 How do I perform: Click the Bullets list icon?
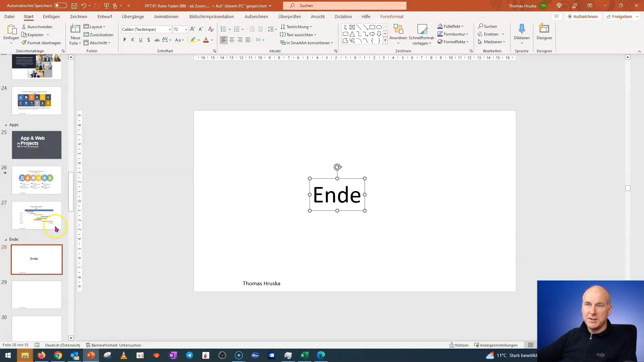click(224, 29)
